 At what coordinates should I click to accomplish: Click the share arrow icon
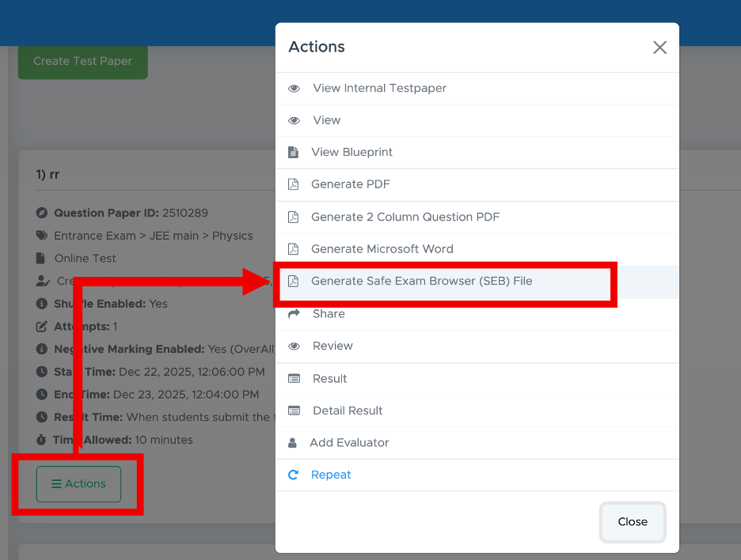pyautogui.click(x=294, y=313)
